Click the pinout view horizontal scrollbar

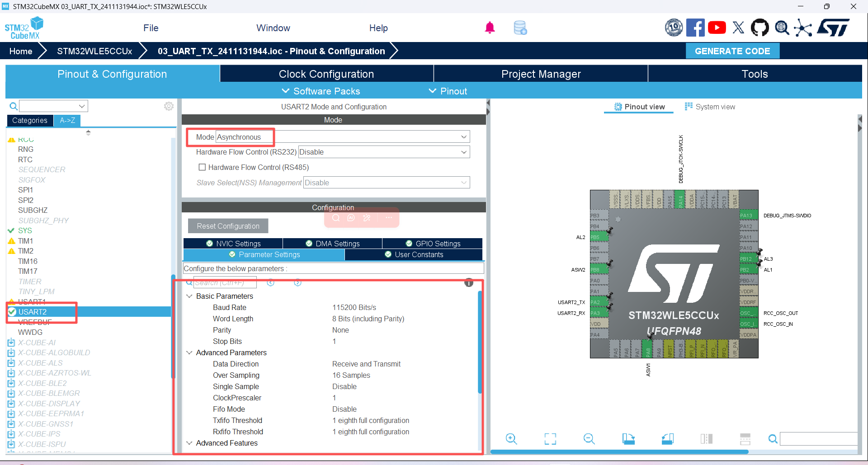point(619,452)
